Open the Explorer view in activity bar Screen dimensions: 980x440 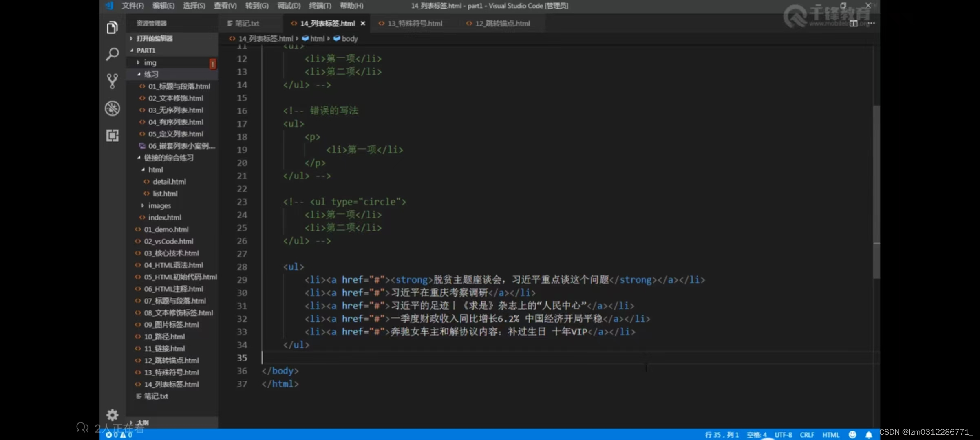[112, 27]
